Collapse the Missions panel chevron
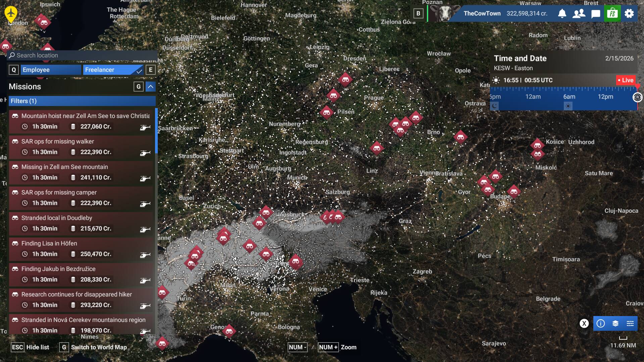The height and width of the screenshot is (362, 644). [151, 87]
